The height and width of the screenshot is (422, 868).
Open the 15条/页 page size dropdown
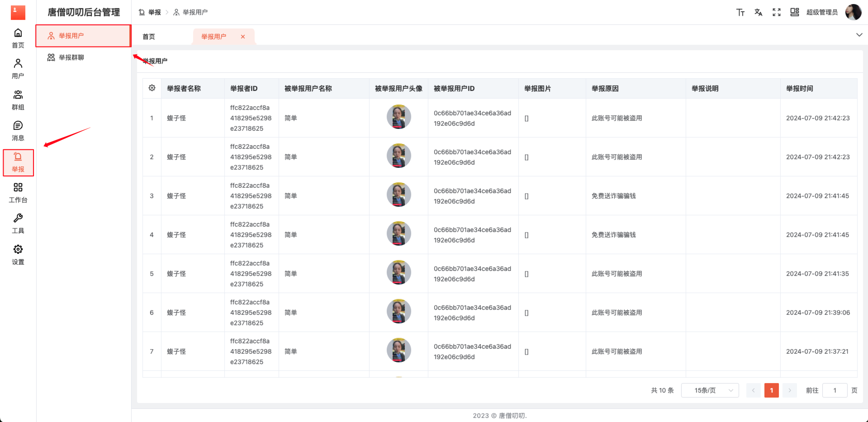tap(709, 390)
